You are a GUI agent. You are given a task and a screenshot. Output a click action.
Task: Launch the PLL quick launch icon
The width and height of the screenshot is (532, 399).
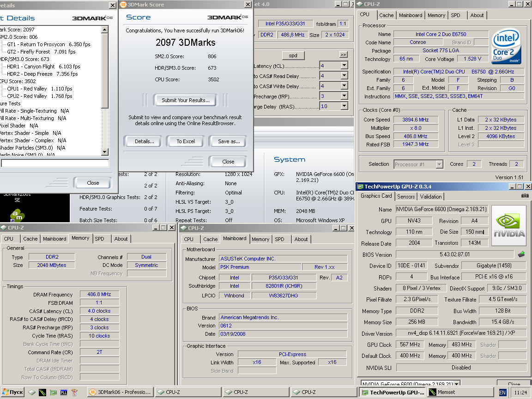[64, 392]
